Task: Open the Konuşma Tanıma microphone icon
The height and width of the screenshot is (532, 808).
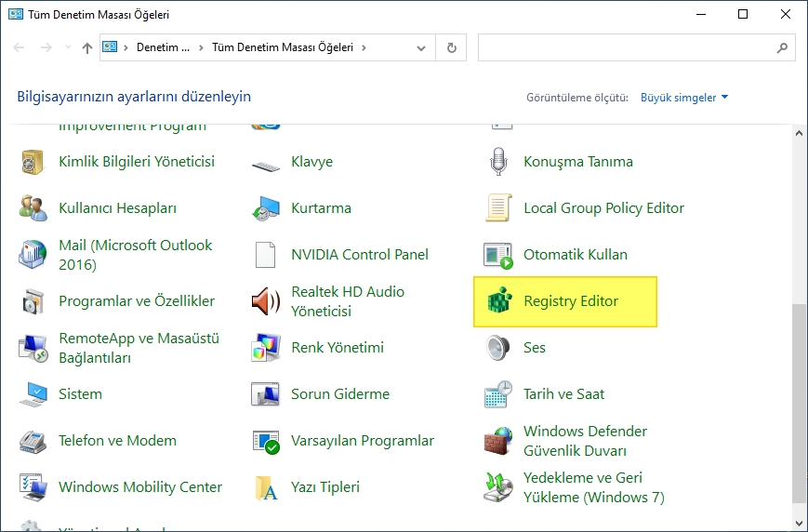Action: coord(498,161)
